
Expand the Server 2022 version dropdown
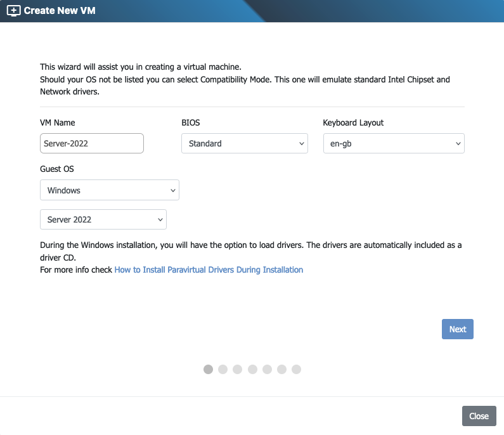[x=103, y=219]
